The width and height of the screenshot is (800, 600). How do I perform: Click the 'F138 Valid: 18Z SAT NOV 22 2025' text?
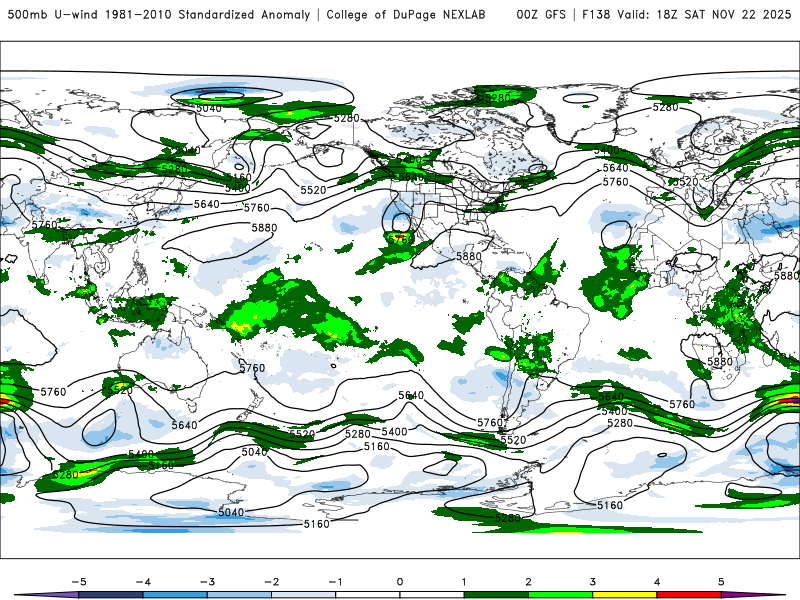[x=686, y=15]
